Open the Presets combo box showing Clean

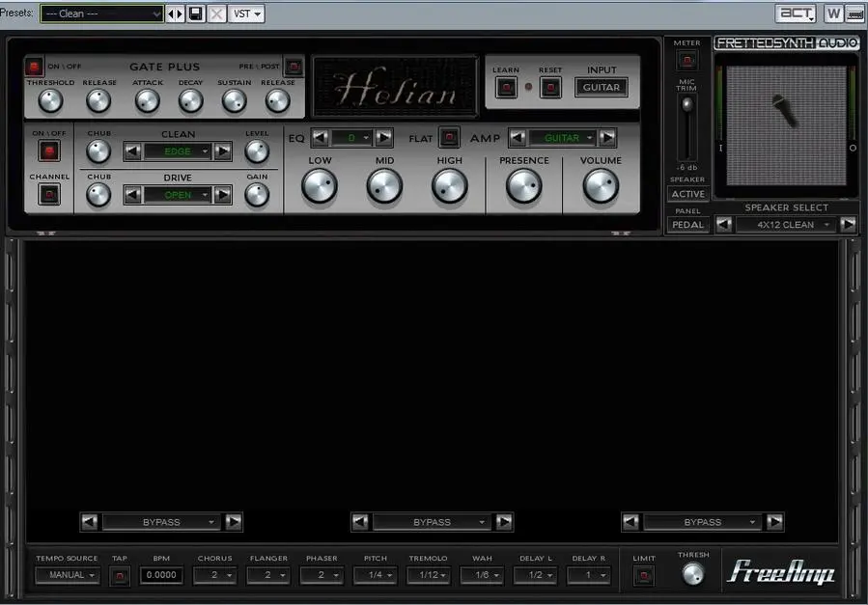101,14
